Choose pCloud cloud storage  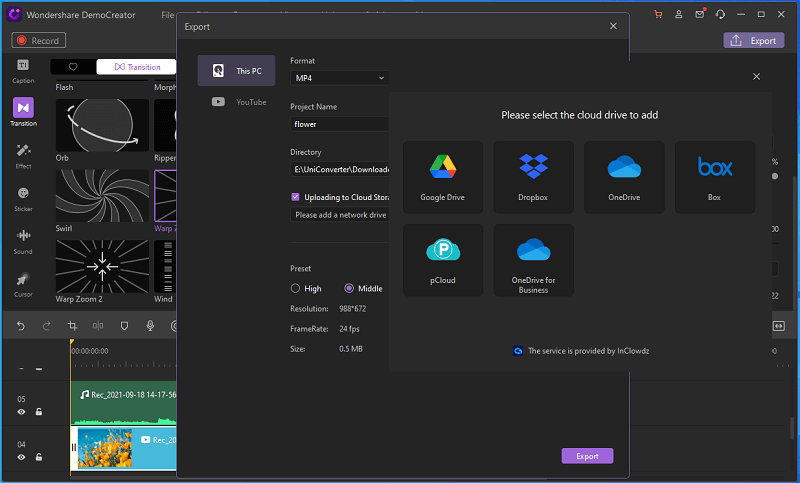442,260
